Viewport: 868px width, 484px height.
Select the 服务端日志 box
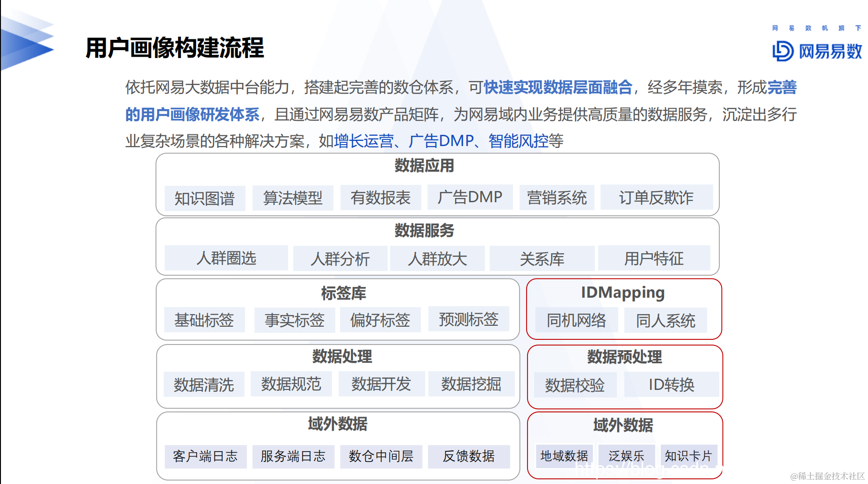tap(293, 456)
